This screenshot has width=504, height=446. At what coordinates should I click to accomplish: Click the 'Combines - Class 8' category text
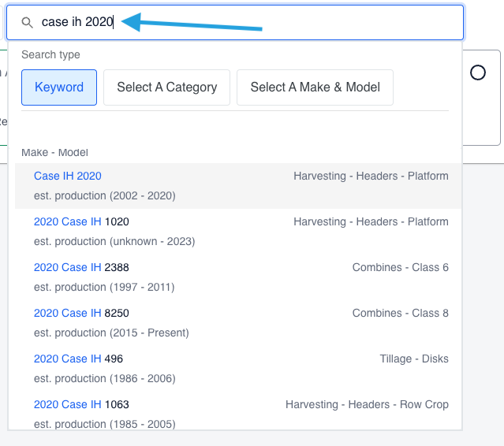click(400, 313)
